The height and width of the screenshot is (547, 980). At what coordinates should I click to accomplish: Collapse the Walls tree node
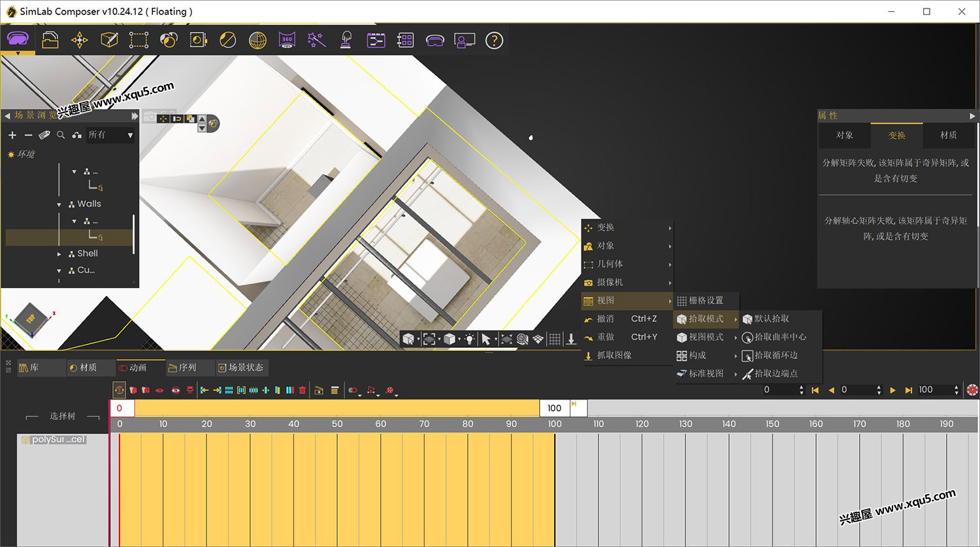coord(59,204)
